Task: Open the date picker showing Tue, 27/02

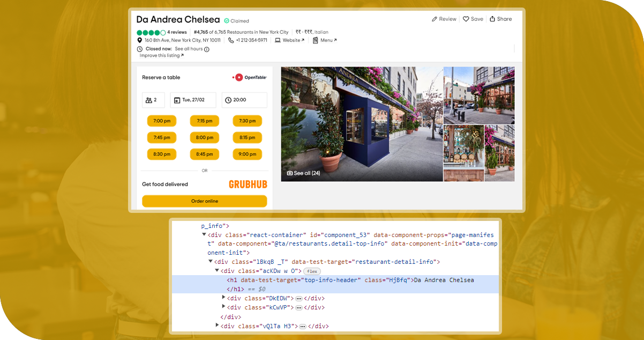Action: 193,100
